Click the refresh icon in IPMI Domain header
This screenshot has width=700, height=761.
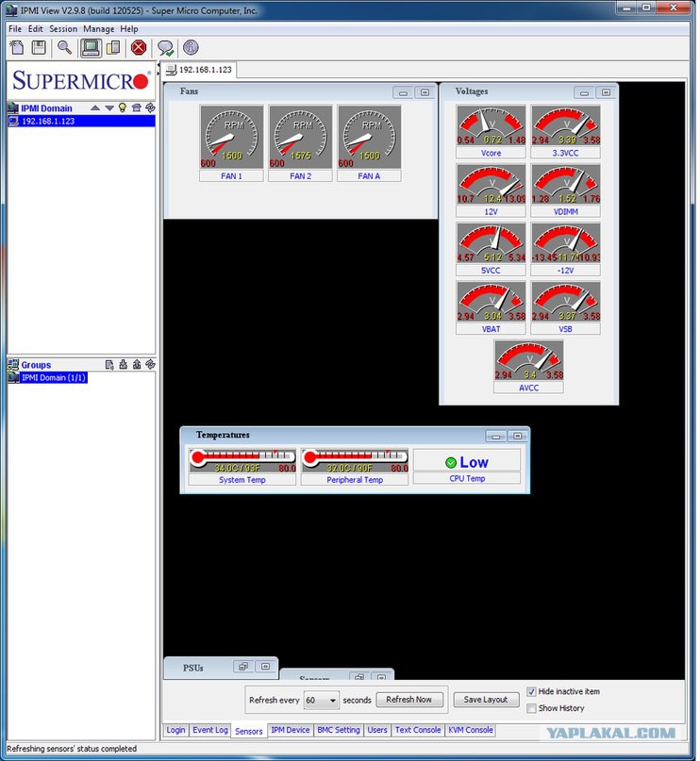click(151, 108)
